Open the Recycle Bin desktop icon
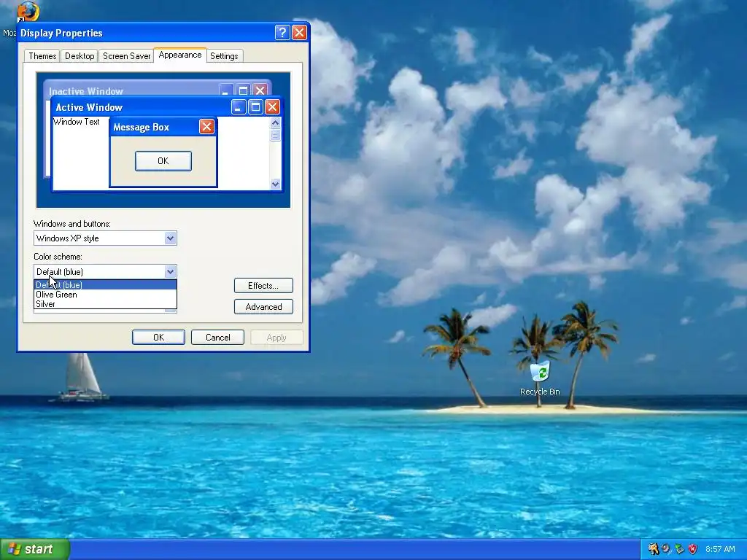The image size is (747, 560). (540, 378)
